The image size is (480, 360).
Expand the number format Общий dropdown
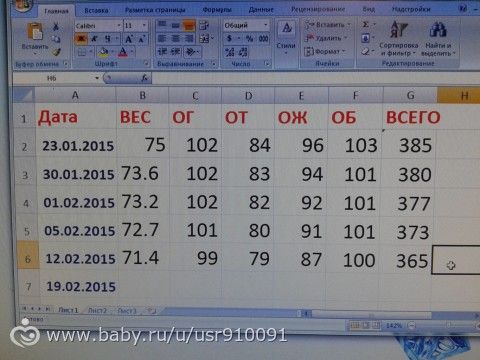point(246,25)
